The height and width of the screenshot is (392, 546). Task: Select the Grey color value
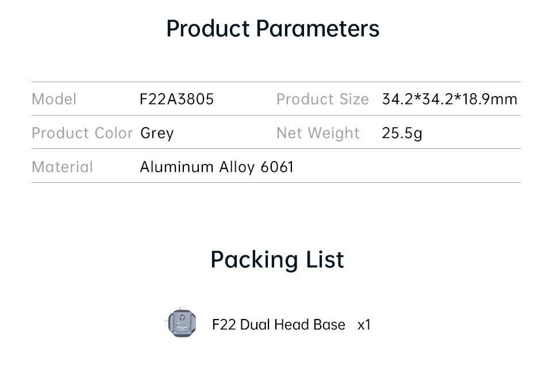point(157,133)
